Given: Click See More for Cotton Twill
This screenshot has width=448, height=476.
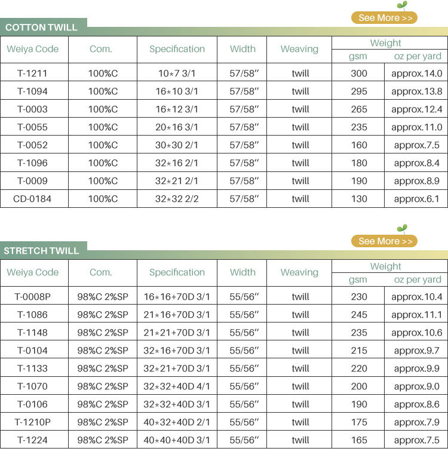Looking at the screenshot, I should tap(385, 18).
